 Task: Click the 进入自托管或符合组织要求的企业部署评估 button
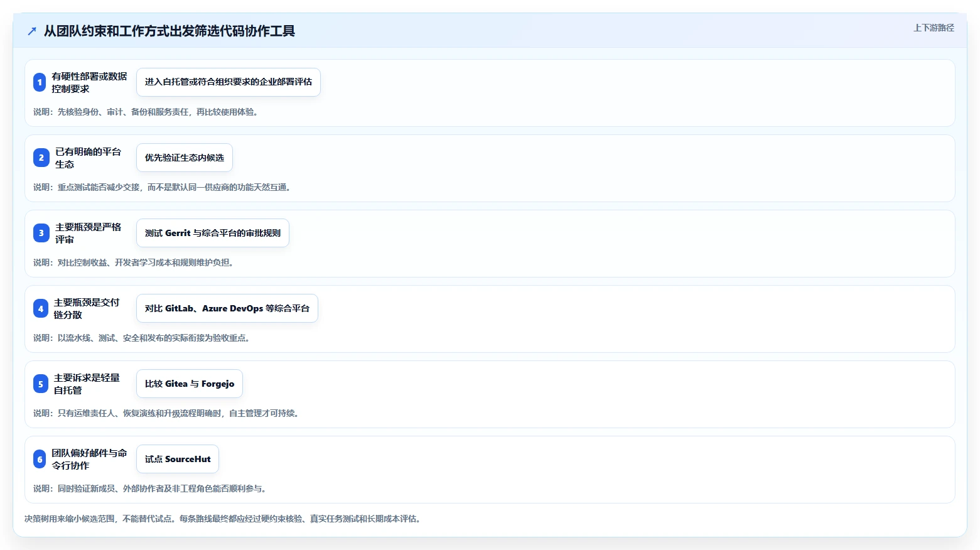(x=229, y=82)
